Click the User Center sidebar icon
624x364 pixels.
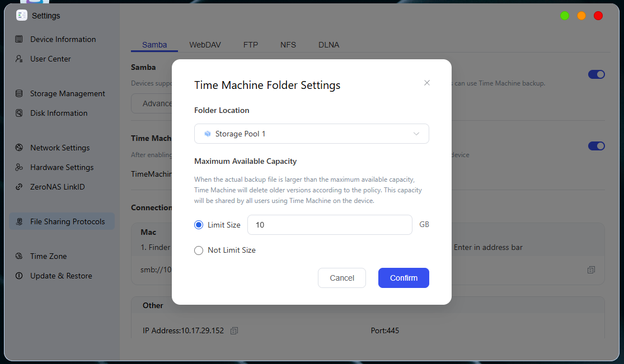18,59
